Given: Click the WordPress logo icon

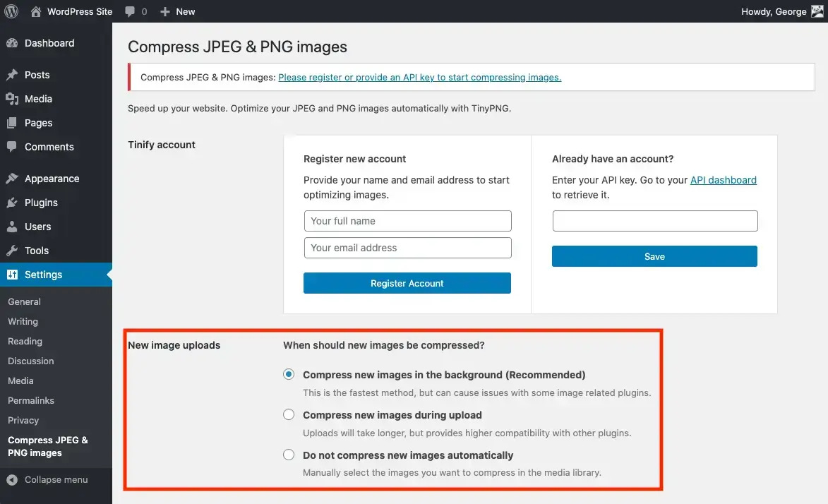Looking at the screenshot, I should pos(11,11).
